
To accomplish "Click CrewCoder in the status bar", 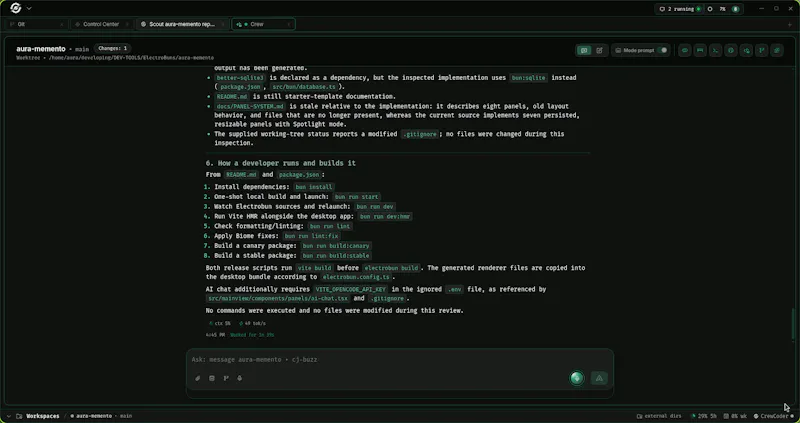I will [x=774, y=416].
